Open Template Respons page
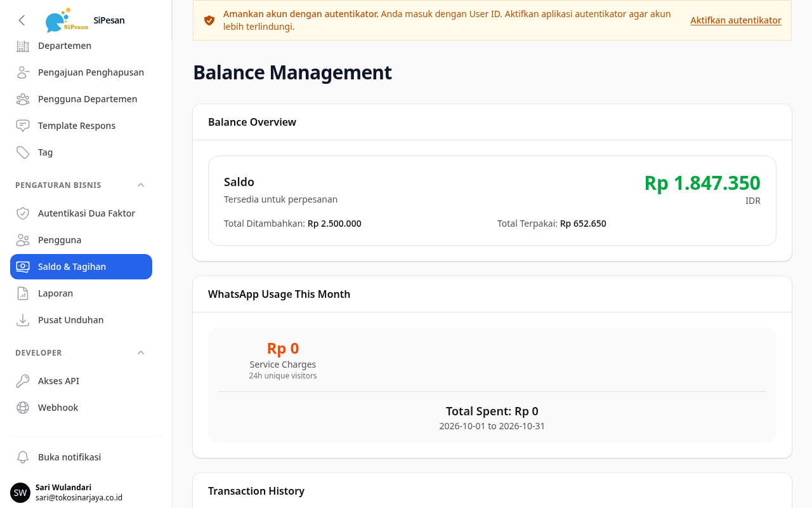812x508 pixels. pyautogui.click(x=81, y=126)
